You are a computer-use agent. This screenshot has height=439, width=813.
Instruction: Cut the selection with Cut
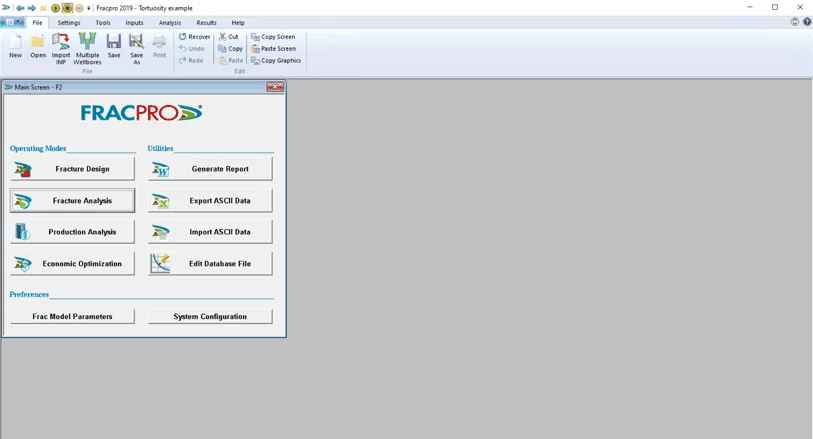[229, 37]
